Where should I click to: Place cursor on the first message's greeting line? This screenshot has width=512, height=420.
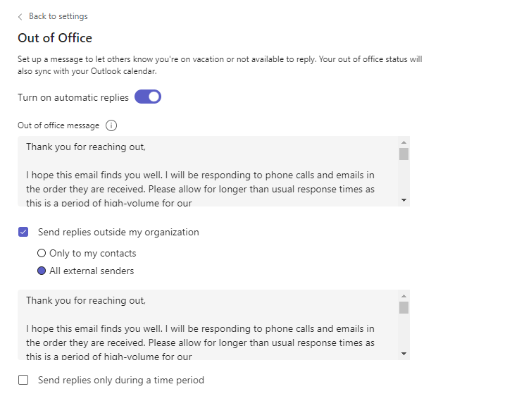click(x=86, y=147)
